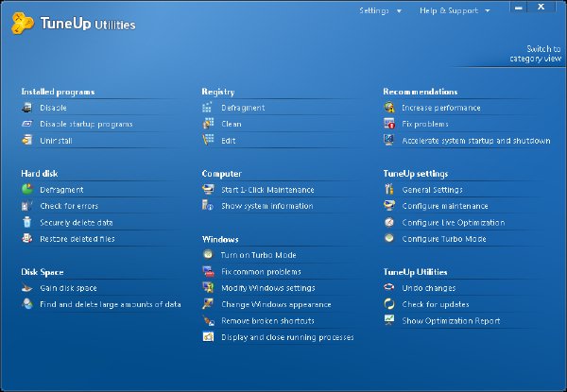This screenshot has height=392, width=567.
Task: Open the Settings dropdown menu
Action: 380,10
